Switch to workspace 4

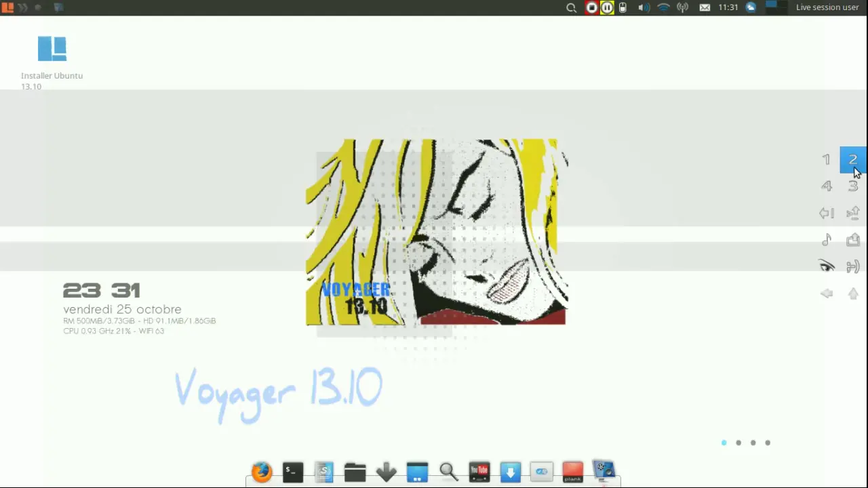pos(826,186)
